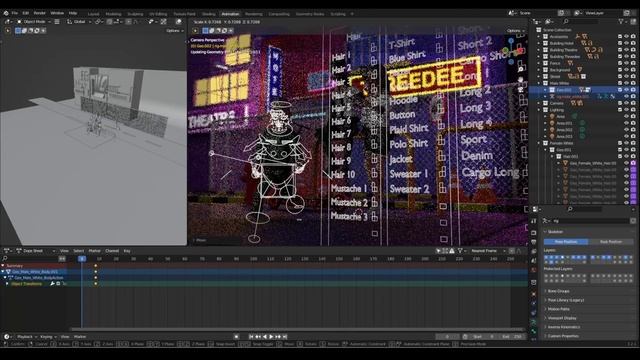
Task: Switch to the Rendering workspace tab
Action: [253, 14]
